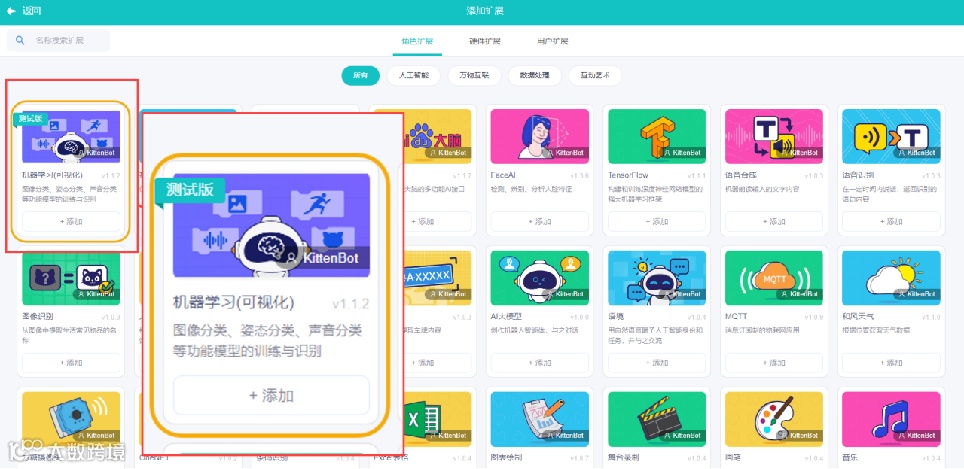Add the MQTT extension

(773, 363)
